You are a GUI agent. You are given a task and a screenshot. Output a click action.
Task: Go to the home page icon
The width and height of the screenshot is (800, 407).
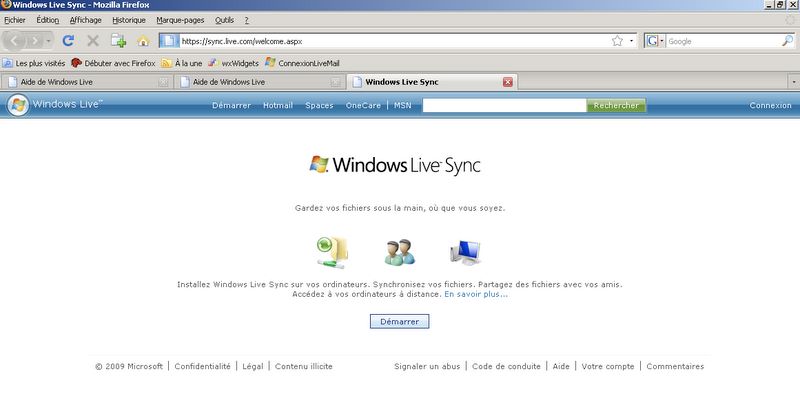pos(143,41)
